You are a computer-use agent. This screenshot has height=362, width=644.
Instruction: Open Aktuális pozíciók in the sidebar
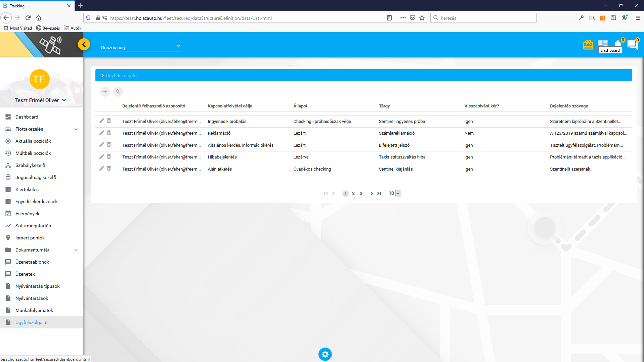click(33, 141)
